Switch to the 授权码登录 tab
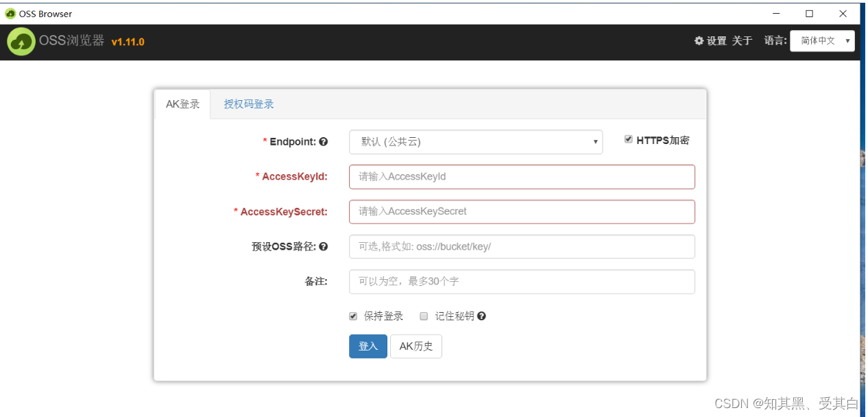Viewport: 868px width, 417px height. 249,104
